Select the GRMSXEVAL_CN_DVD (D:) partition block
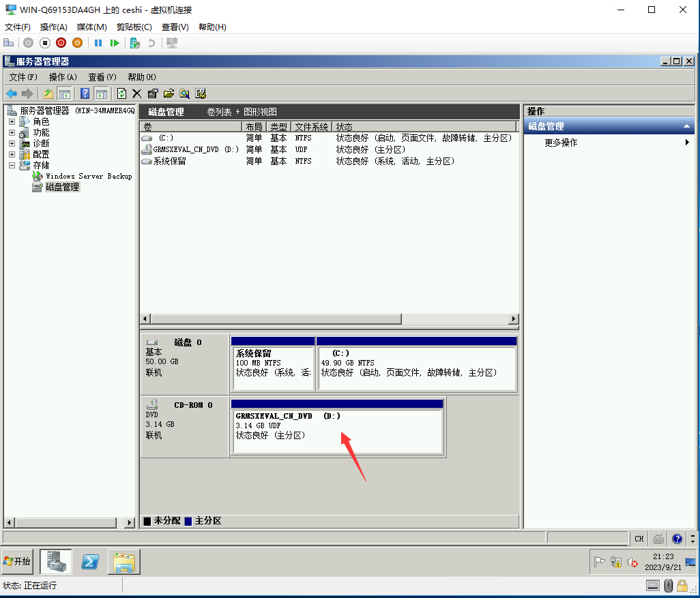The width and height of the screenshot is (700, 598). coord(337,431)
